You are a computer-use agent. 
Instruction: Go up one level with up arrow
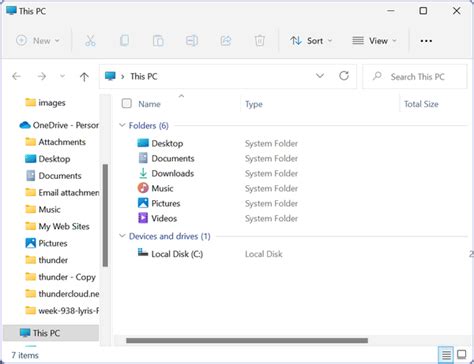coord(84,77)
